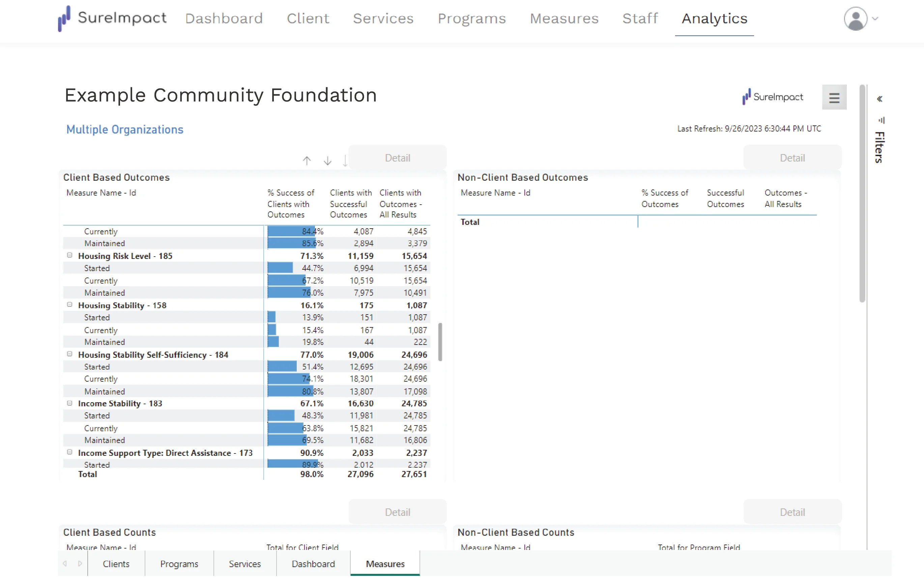Image resolution: width=924 pixels, height=588 pixels.
Task: Sort by Successful Outcomes in Non-Client Based Outcomes
Action: coord(726,198)
